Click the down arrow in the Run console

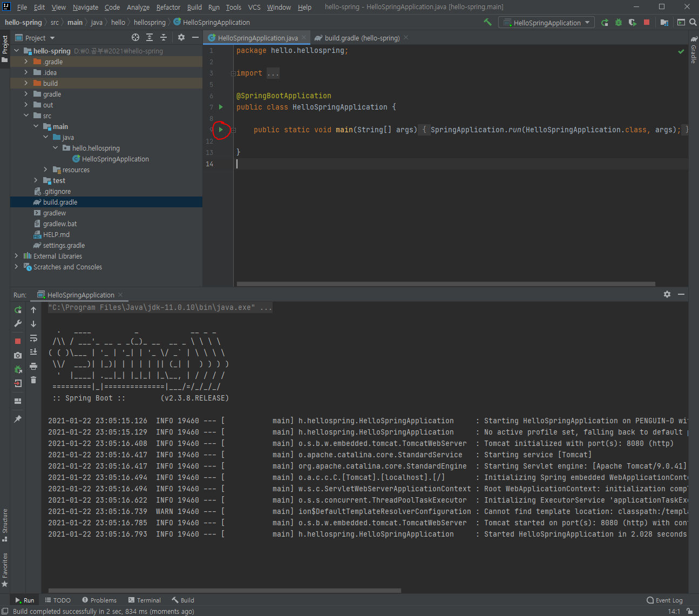(33, 324)
